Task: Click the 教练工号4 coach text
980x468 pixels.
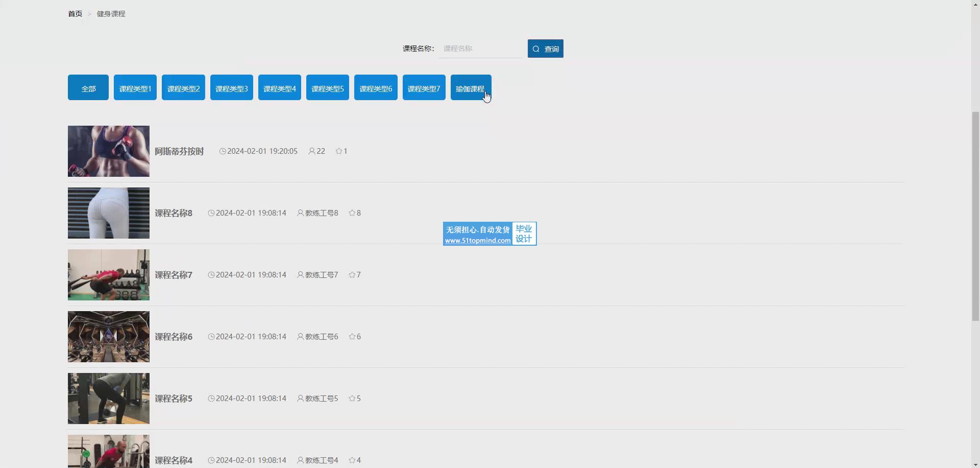Action: pos(322,460)
